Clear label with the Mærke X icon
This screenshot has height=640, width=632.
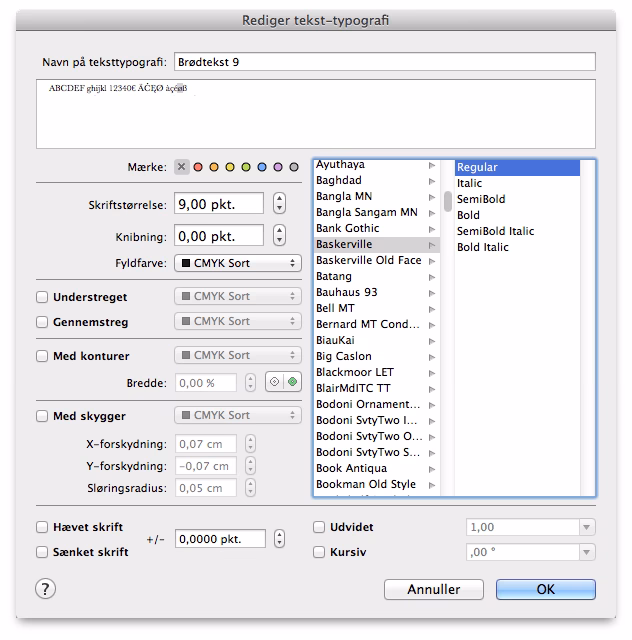tap(181, 168)
